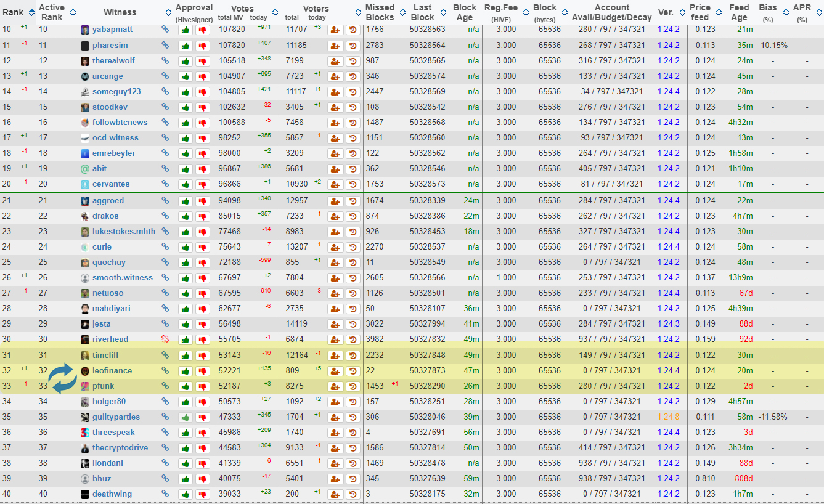Click the 808d feed age for bhuz

[x=743, y=479]
